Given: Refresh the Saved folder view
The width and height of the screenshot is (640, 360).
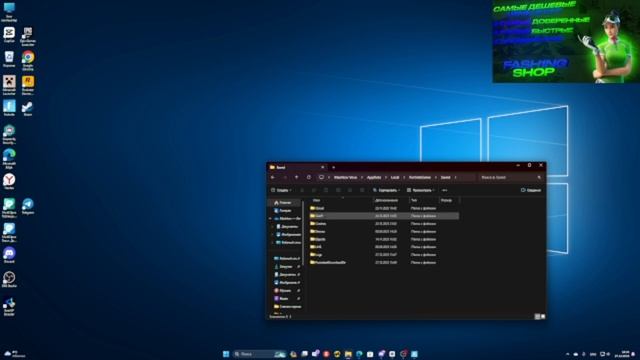Looking at the screenshot, I should coord(309,178).
